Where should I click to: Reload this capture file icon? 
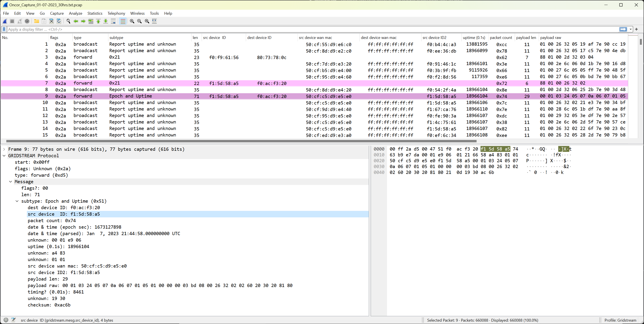[59, 21]
